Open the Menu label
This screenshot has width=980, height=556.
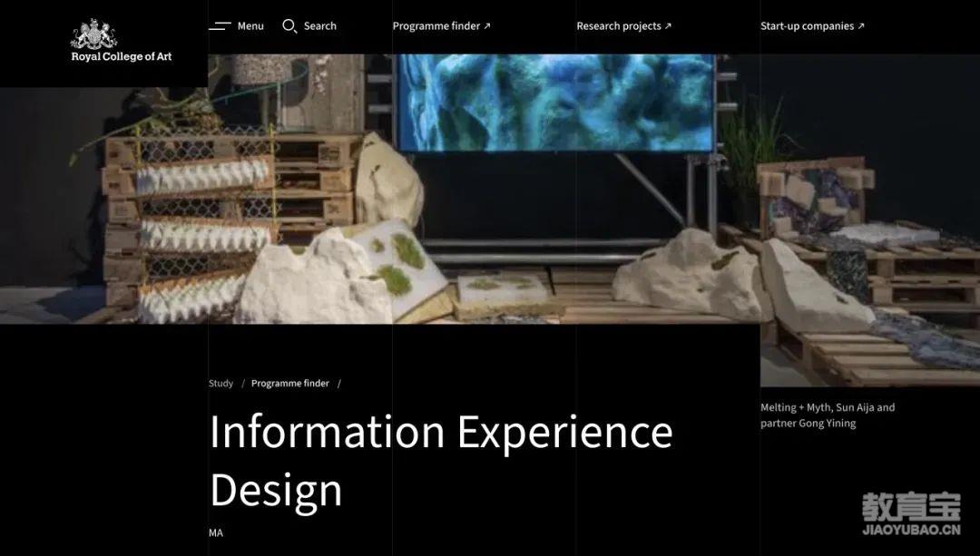point(250,26)
